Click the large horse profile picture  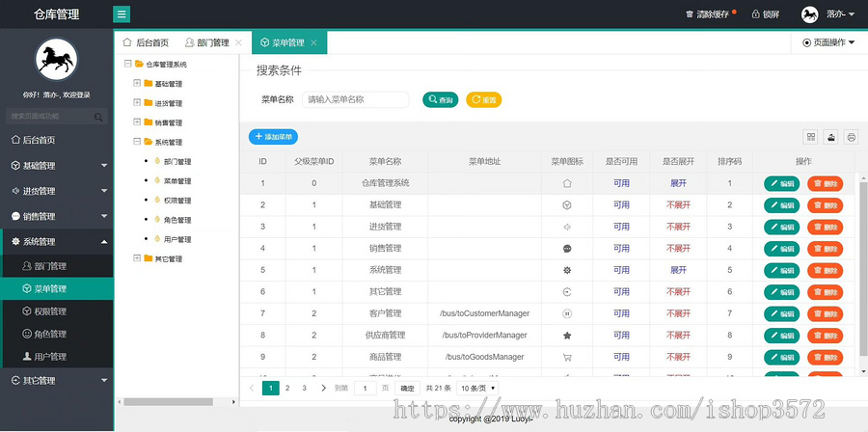point(57,59)
